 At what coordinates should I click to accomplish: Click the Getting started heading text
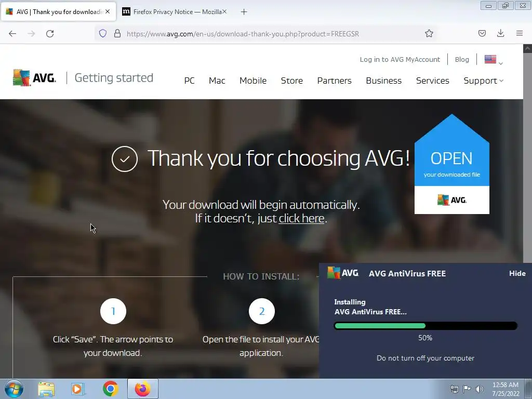tap(114, 78)
